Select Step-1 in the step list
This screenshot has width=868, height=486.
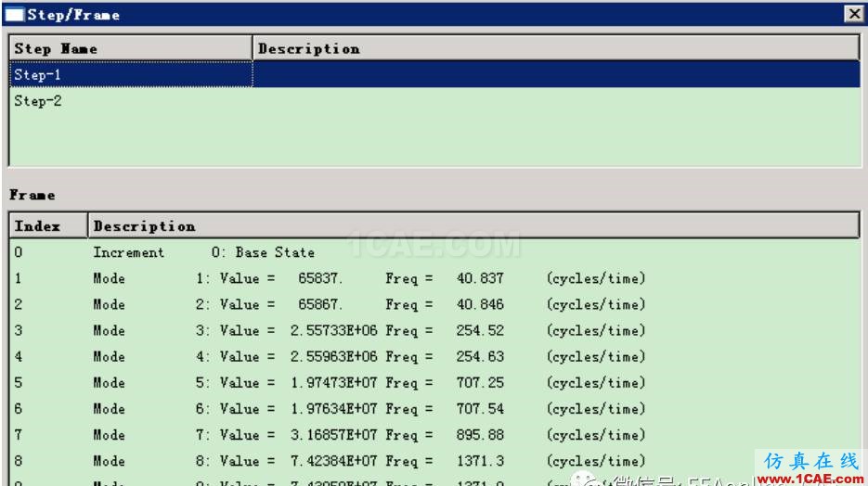434,74
